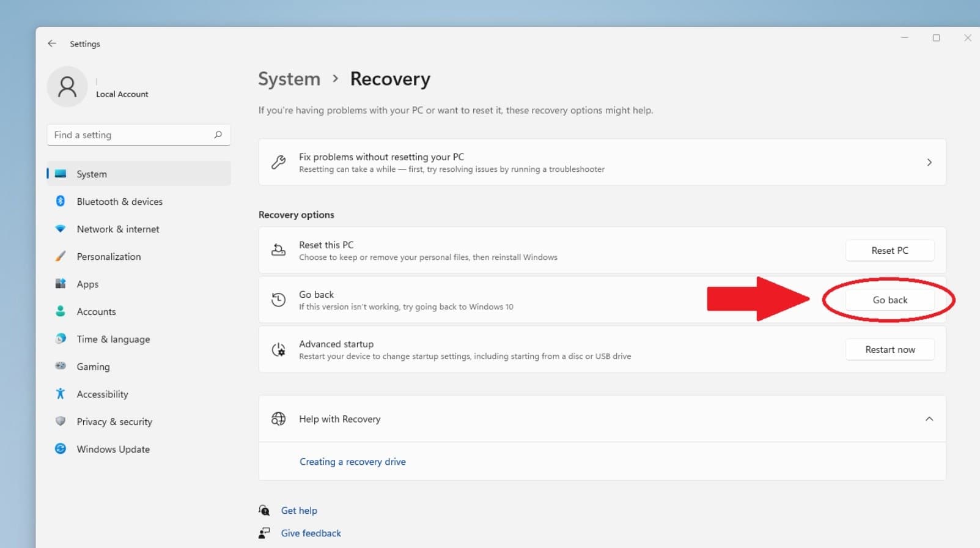
Task: Minimize the Settings window
Action: [904, 38]
